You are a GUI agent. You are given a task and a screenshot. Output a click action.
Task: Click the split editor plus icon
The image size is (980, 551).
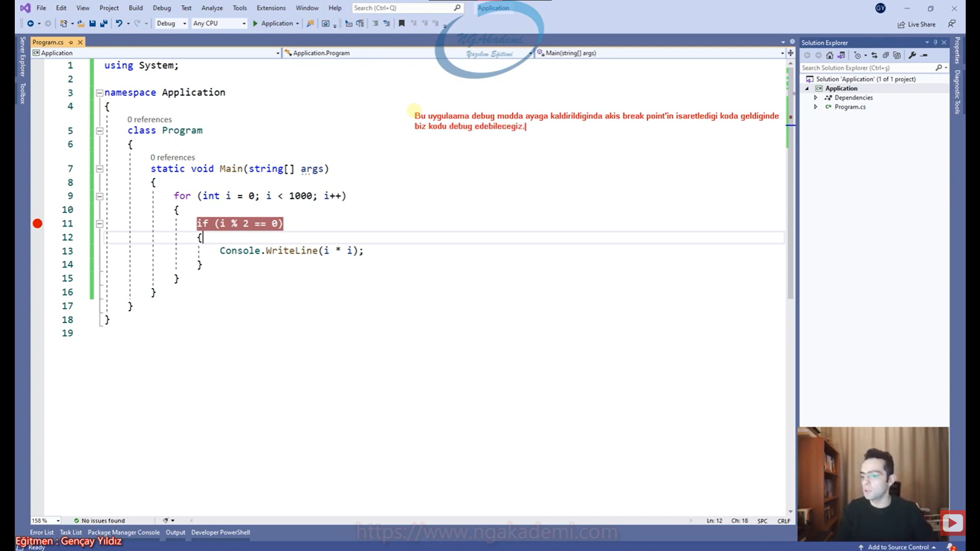pyautogui.click(x=791, y=53)
